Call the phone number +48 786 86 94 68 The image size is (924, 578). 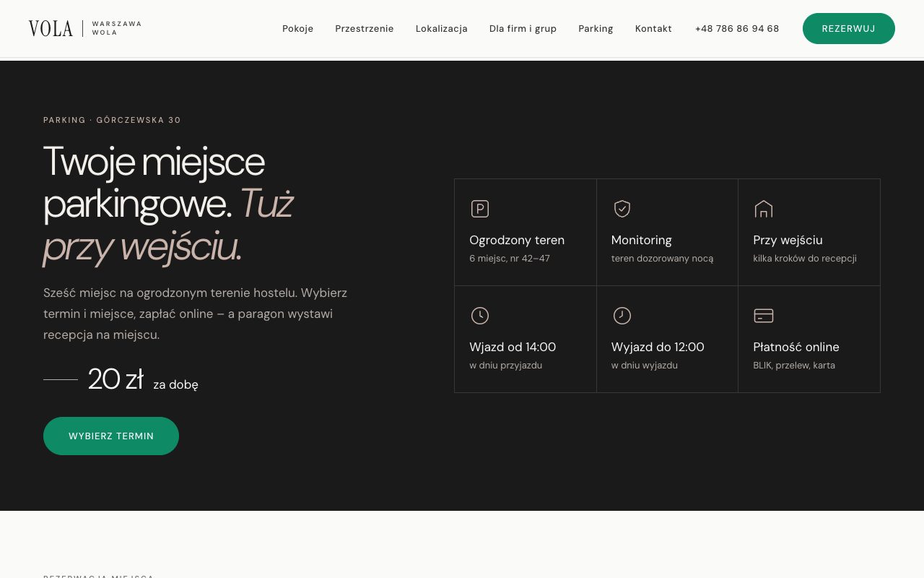point(737,29)
